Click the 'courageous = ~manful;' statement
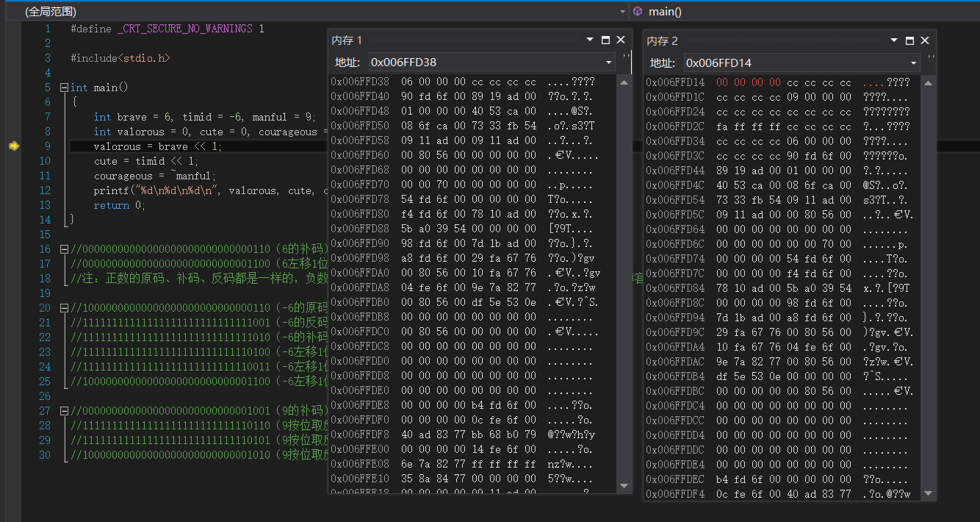The width and height of the screenshot is (980, 522). [155, 176]
